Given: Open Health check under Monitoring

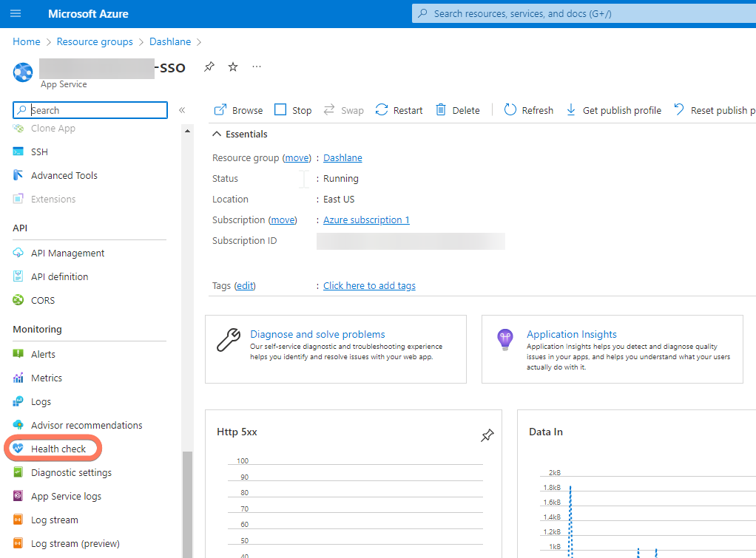Looking at the screenshot, I should click(49, 449).
